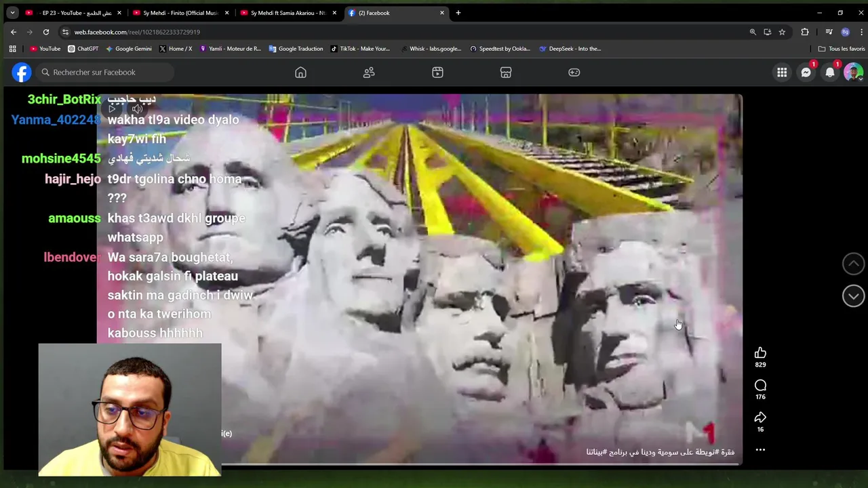Open Messenger chats icon
The image size is (868, 488).
[x=806, y=73]
